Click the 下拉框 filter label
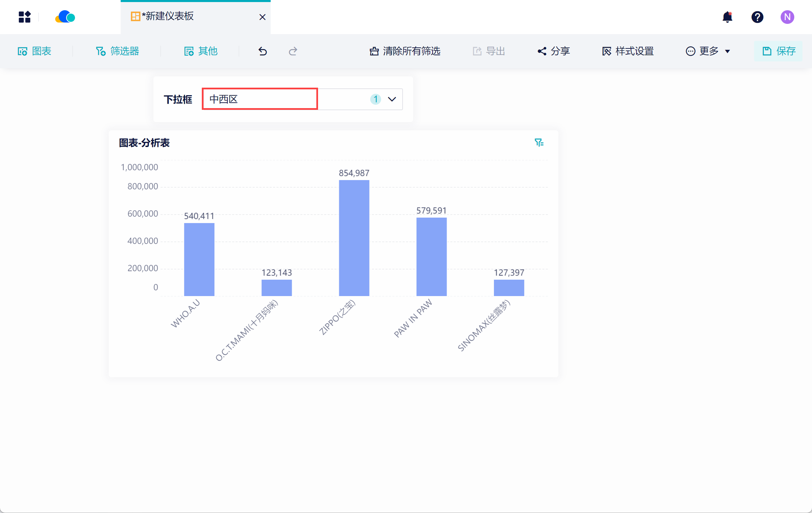 178,99
